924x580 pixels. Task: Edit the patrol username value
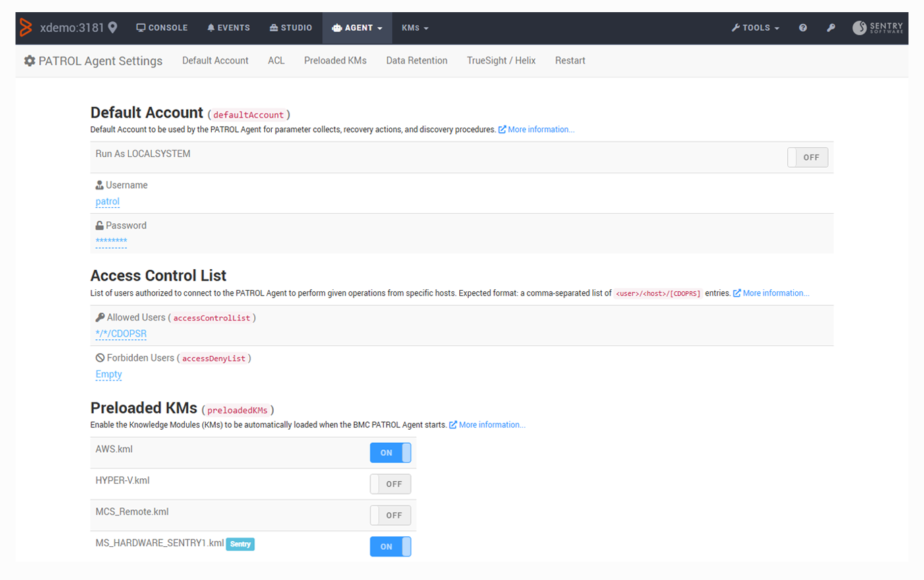[x=107, y=202]
